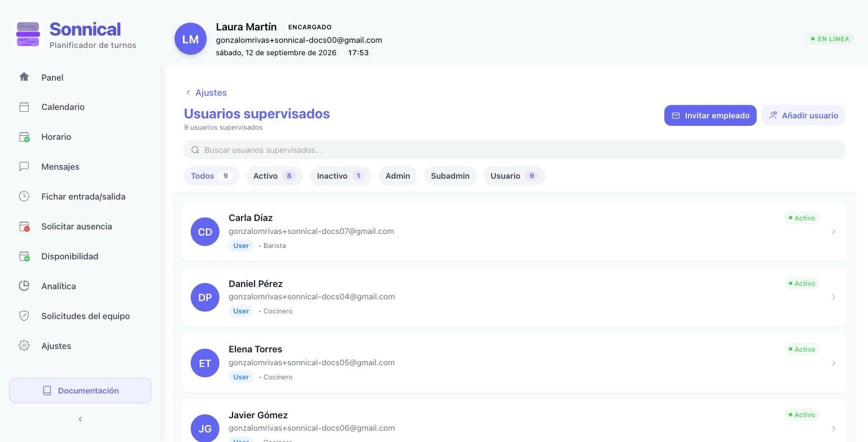Filter by Usuario role

coord(514,176)
